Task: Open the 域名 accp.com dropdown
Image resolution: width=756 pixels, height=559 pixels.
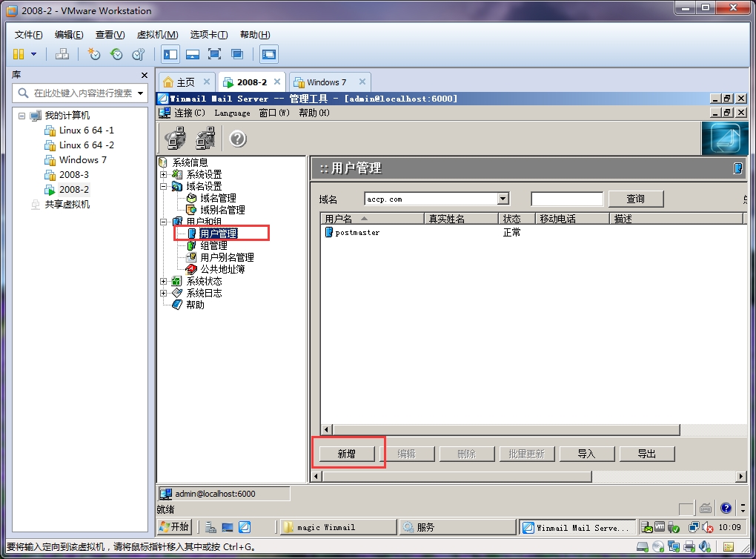Action: tap(503, 199)
